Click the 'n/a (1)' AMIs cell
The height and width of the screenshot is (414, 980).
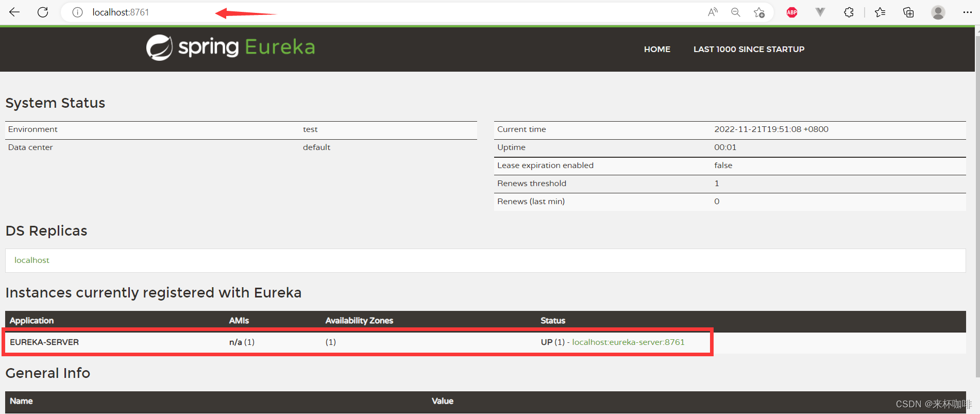[x=242, y=342]
